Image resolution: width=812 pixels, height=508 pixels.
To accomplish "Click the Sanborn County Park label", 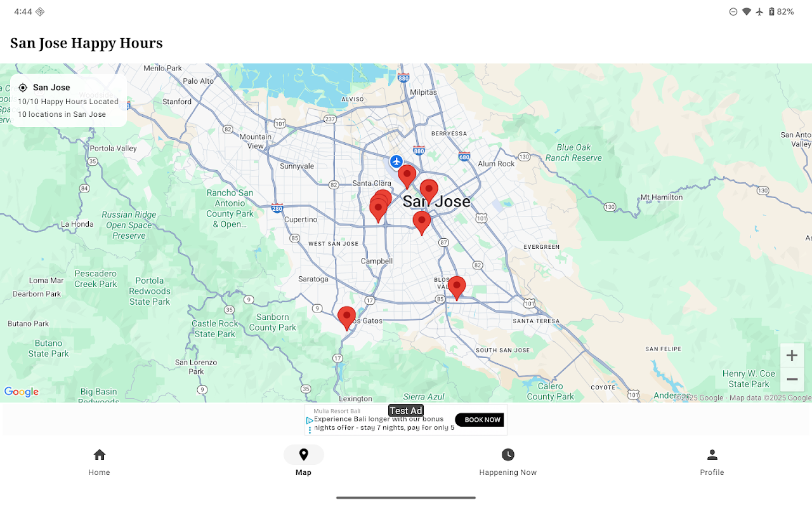I will (x=273, y=323).
